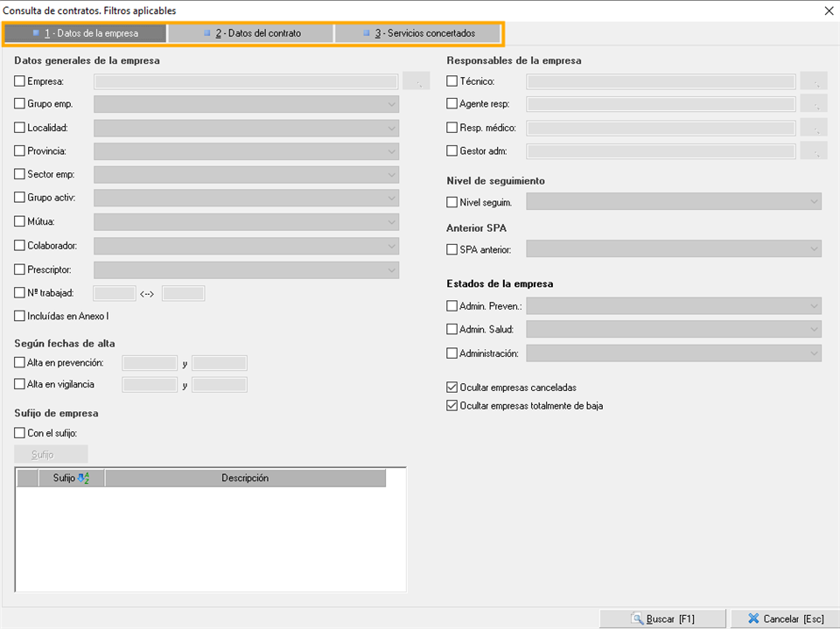This screenshot has width=840, height=629.
Task: Click the lookup button beside Gestor adm field
Action: pos(814,151)
